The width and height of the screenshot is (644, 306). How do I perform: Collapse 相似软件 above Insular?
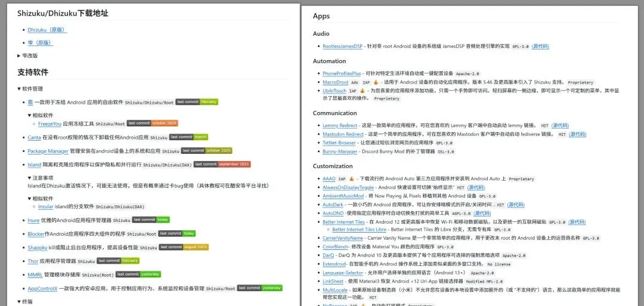pos(41,199)
